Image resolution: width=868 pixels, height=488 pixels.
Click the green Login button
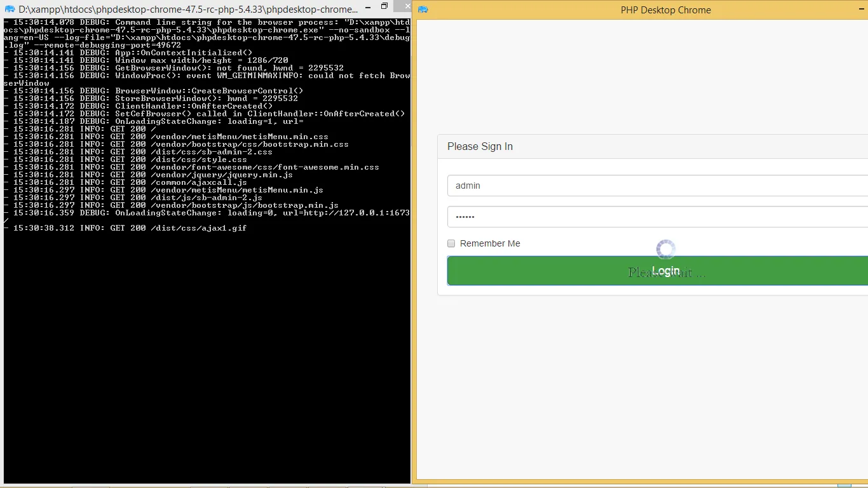tap(658, 271)
